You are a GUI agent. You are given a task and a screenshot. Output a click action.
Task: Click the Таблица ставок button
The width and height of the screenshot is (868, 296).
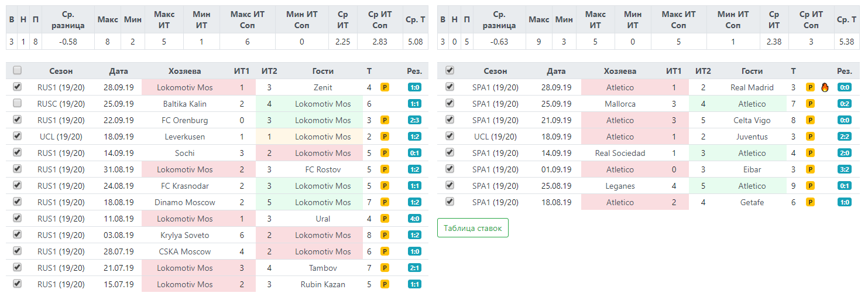[x=473, y=228]
